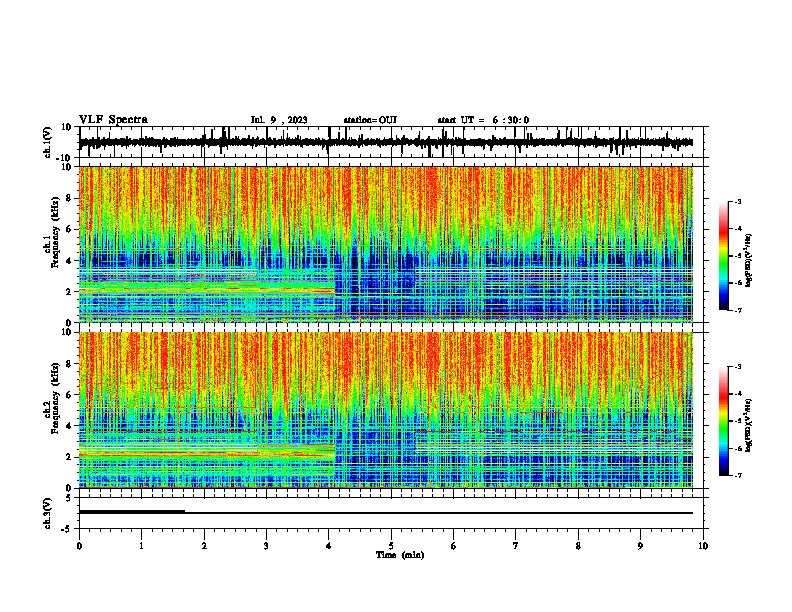Screen dimensions: 792x612
Task: Click the ch.1 spectrogram color scale bar
Action: coord(724,256)
